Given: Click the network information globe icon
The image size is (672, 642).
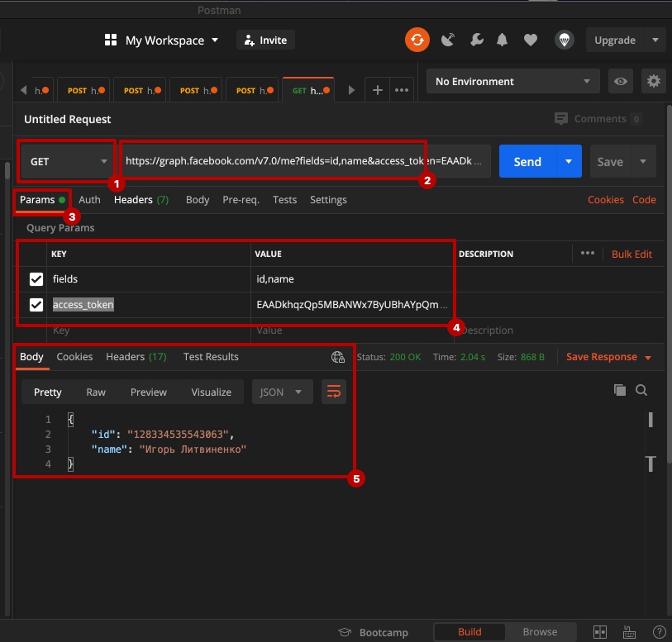Looking at the screenshot, I should coord(338,357).
